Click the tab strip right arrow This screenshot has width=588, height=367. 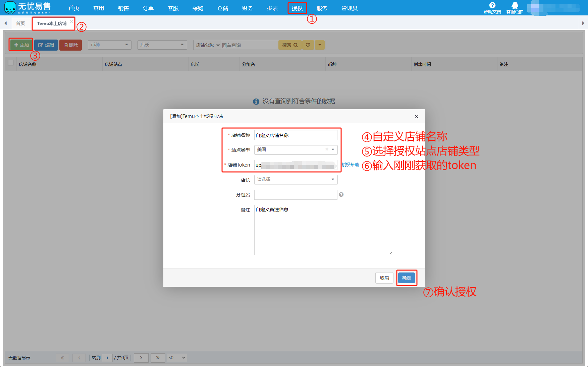click(x=583, y=23)
